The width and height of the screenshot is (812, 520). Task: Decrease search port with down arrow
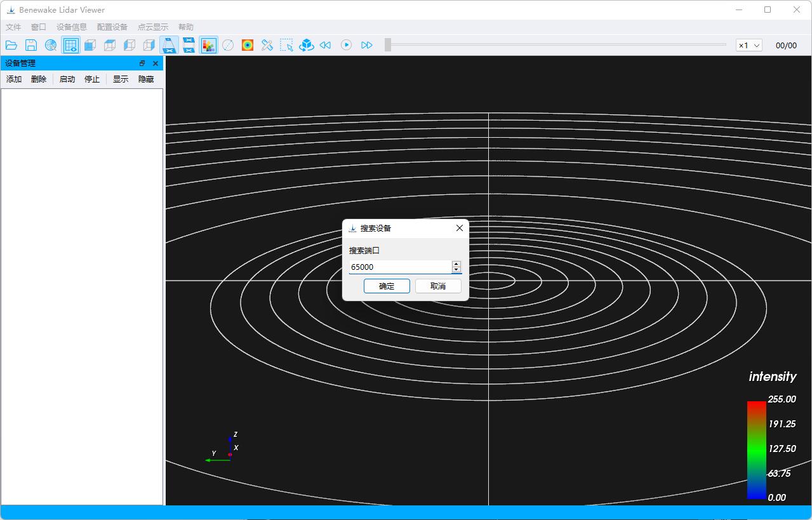click(x=456, y=270)
